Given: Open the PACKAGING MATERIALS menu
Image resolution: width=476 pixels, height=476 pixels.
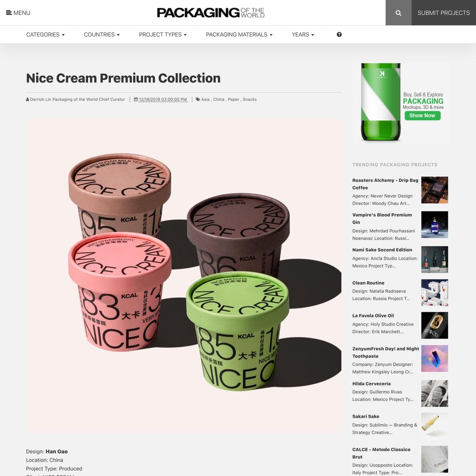Looking at the screenshot, I should [239, 35].
